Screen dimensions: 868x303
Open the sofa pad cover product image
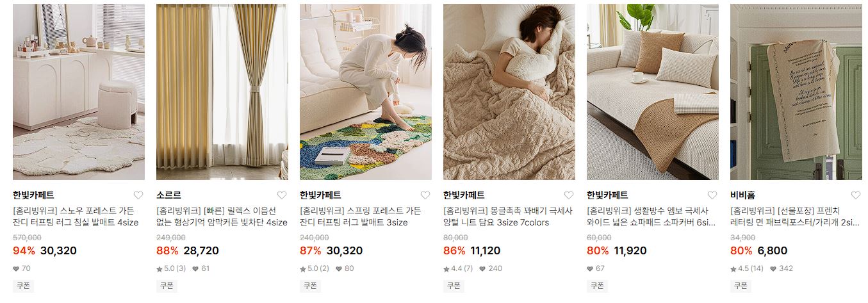[x=653, y=92]
